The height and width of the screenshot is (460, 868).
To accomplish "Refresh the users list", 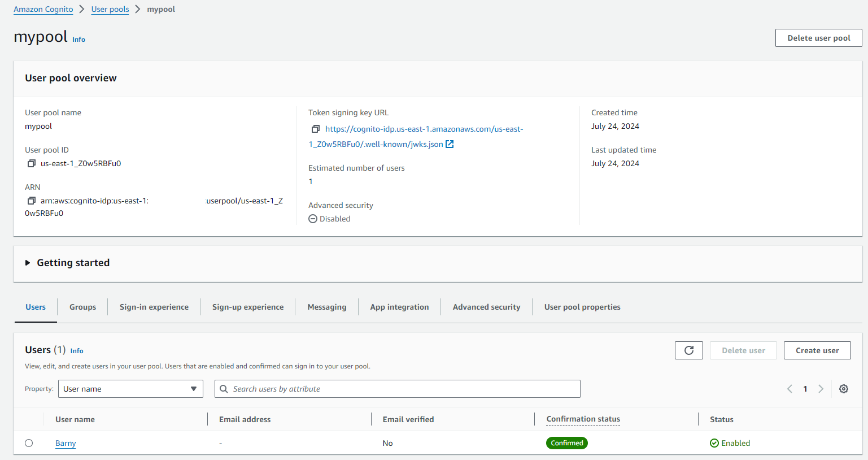I will (689, 350).
